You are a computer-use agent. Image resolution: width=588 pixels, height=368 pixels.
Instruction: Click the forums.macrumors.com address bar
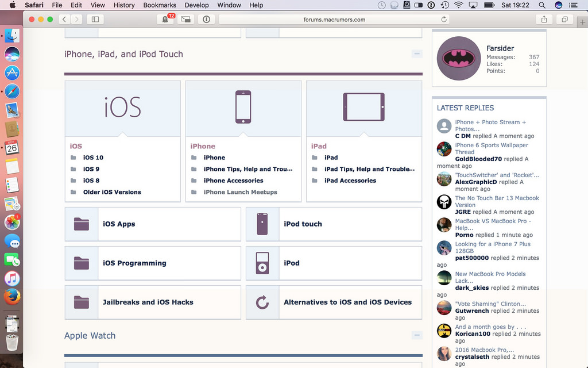tap(334, 20)
